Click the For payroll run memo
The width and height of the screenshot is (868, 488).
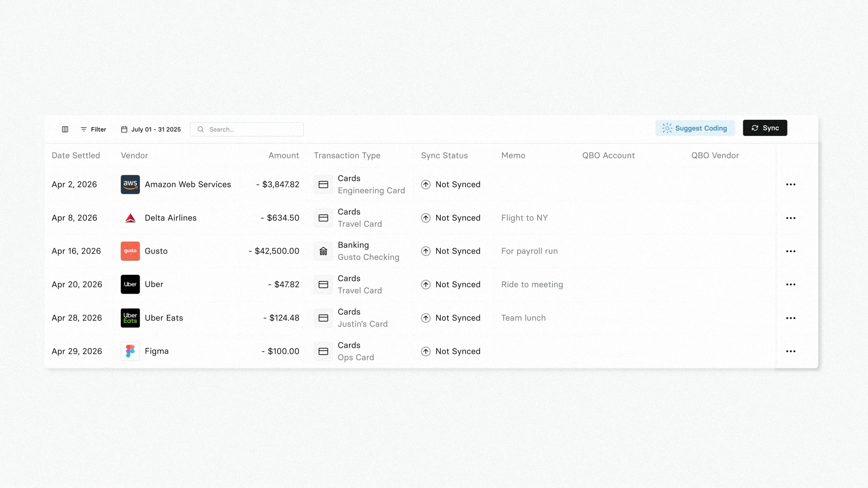[529, 251]
